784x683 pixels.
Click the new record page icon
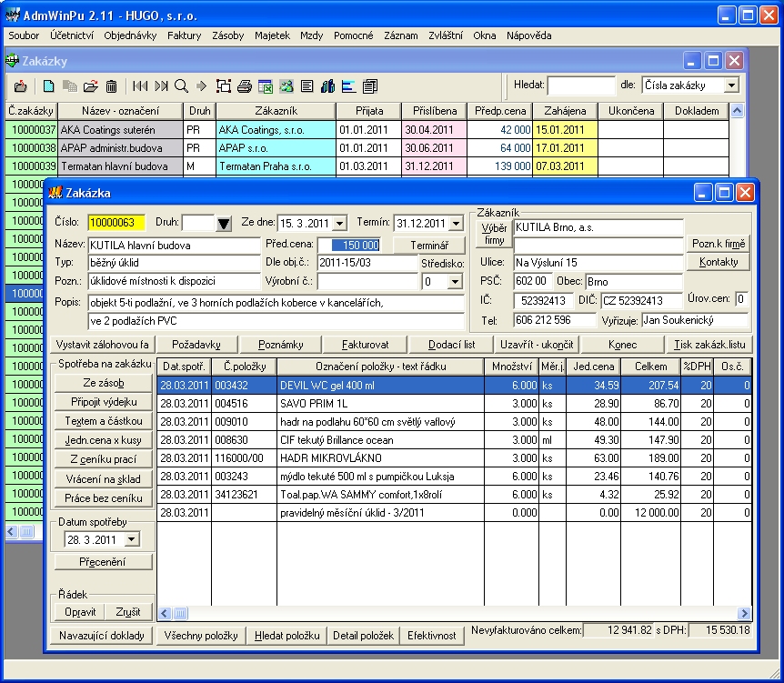[49, 86]
